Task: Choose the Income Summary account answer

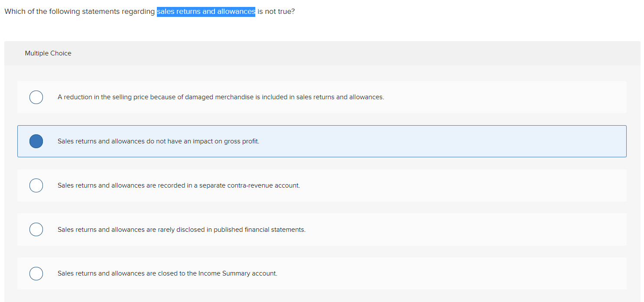Action: click(x=167, y=273)
